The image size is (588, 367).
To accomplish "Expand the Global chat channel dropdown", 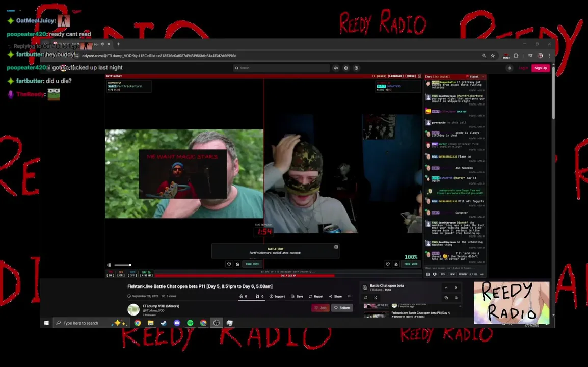I will pos(475,76).
